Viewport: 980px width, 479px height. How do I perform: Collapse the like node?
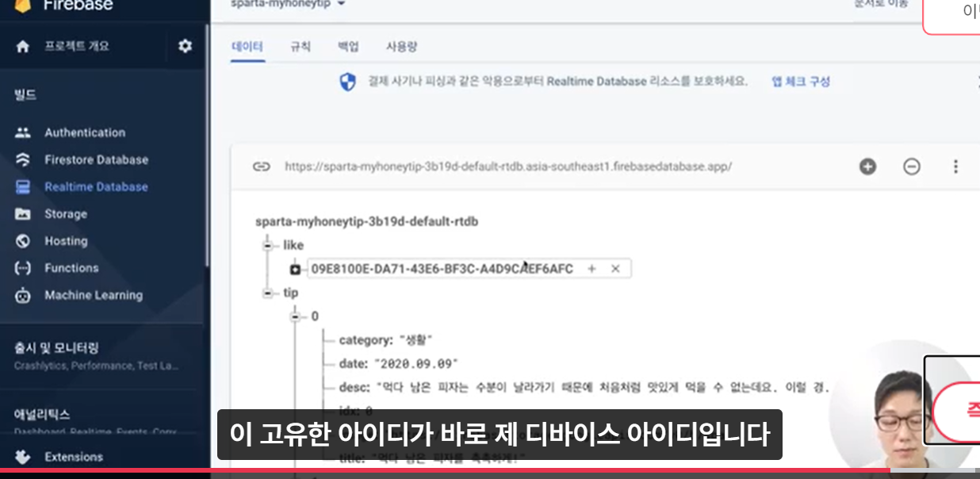pos(269,245)
